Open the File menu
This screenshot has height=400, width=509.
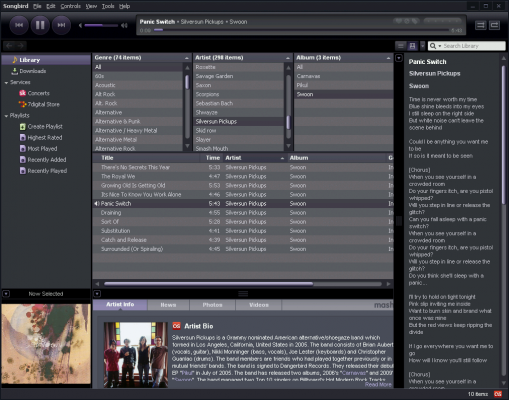coord(37,6)
